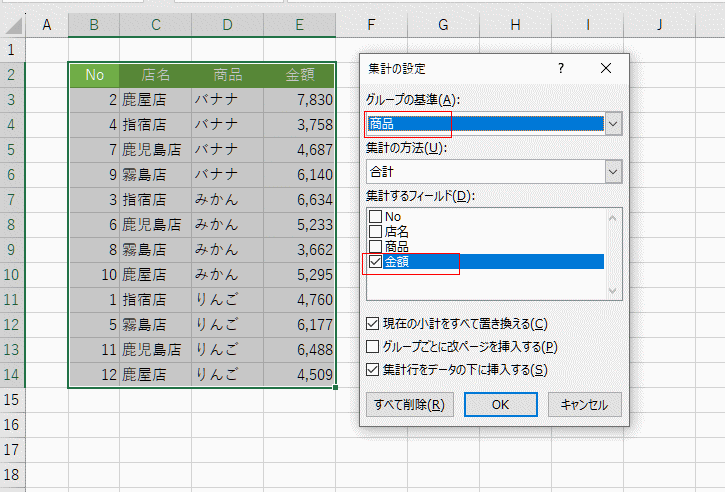725x492 pixels.
Task: Click the dialog help question mark icon
Action: 561,68
